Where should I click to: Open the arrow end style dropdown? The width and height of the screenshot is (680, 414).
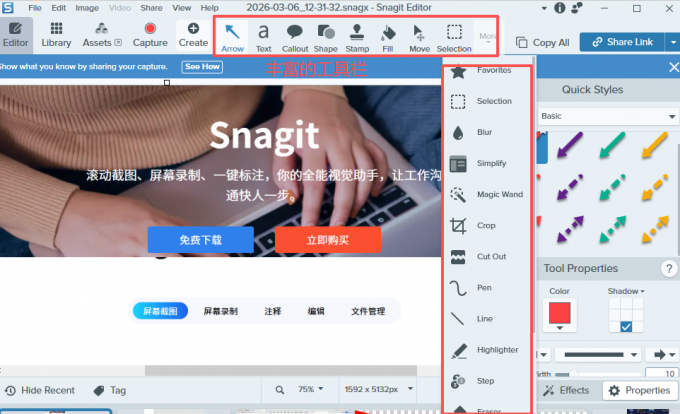pyautogui.click(x=662, y=355)
